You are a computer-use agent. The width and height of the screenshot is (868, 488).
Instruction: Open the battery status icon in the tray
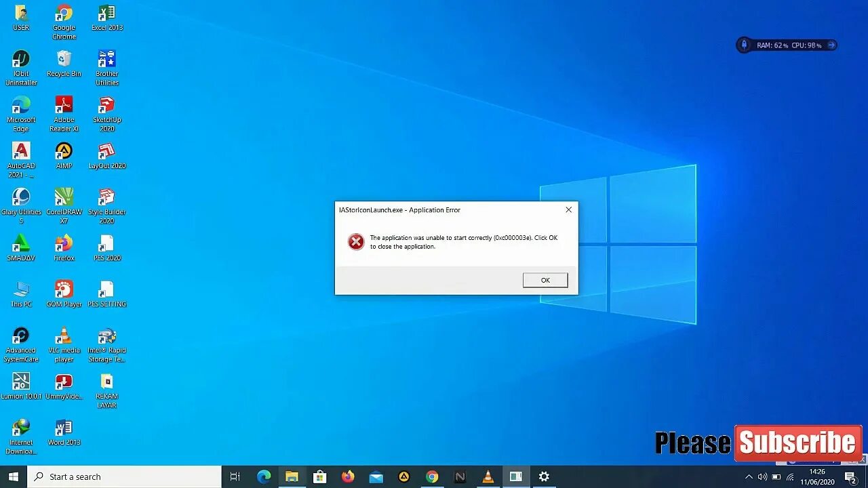click(x=776, y=476)
